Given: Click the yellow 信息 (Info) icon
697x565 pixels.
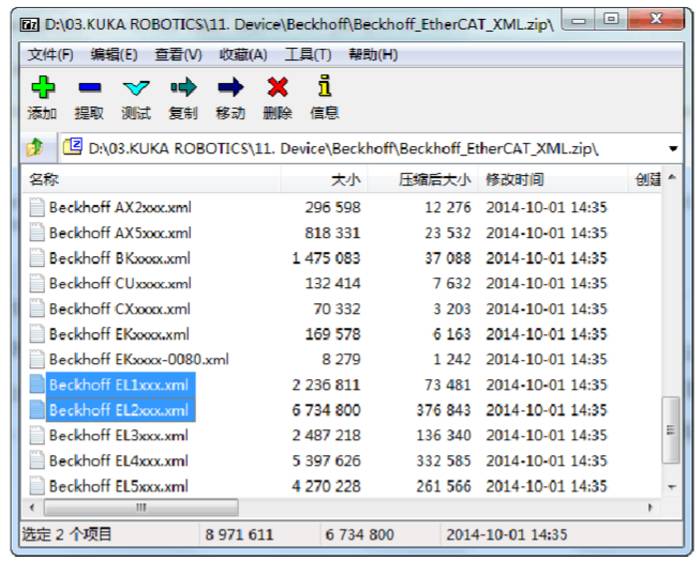Looking at the screenshot, I should (x=325, y=85).
